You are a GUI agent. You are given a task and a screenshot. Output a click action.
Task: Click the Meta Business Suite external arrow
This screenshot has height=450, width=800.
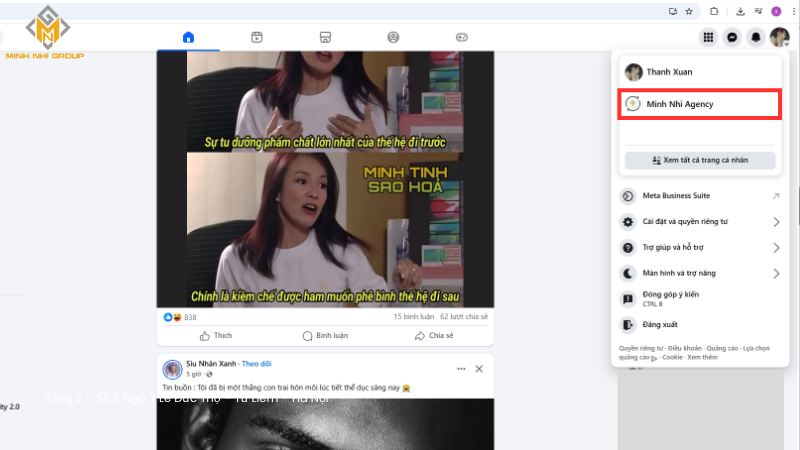pos(776,196)
